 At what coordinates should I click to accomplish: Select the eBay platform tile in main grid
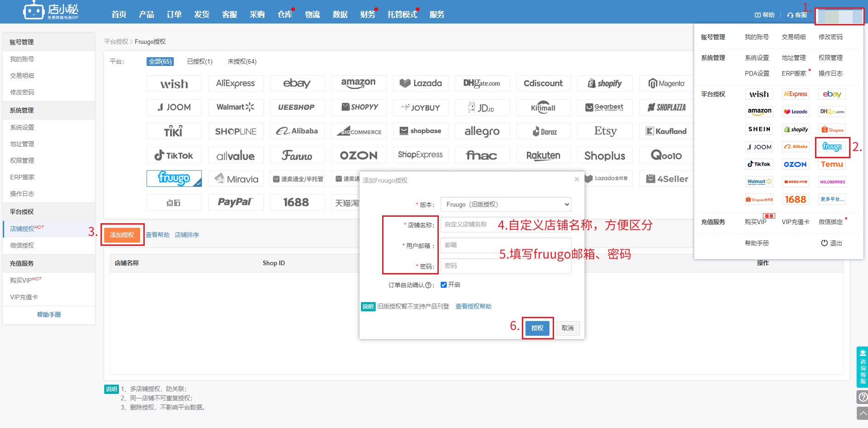[297, 83]
